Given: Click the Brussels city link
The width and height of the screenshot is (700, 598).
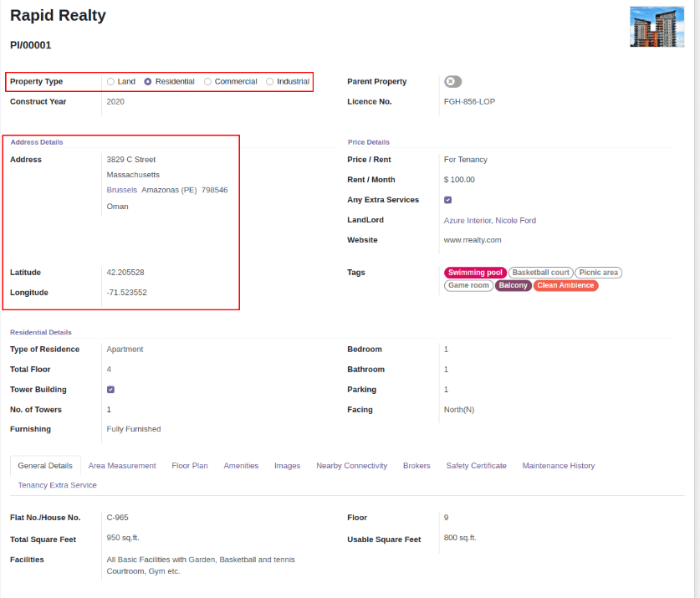Looking at the screenshot, I should [x=121, y=190].
